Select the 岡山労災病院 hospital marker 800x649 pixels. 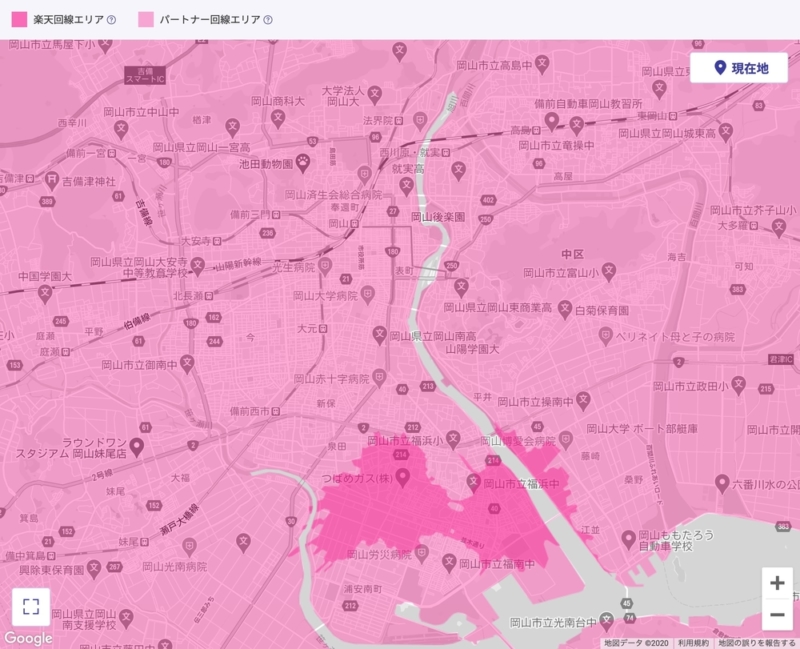click(421, 553)
